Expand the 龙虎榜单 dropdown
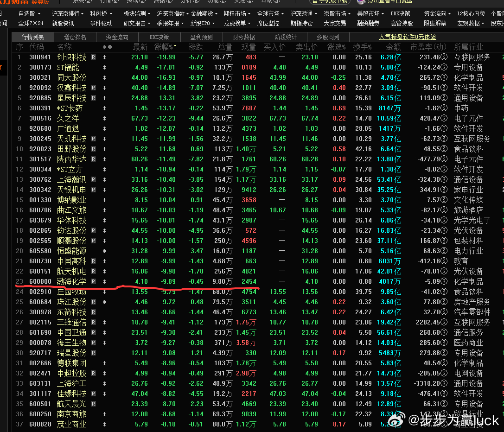The height and width of the screenshot is (432, 504). coord(237,24)
